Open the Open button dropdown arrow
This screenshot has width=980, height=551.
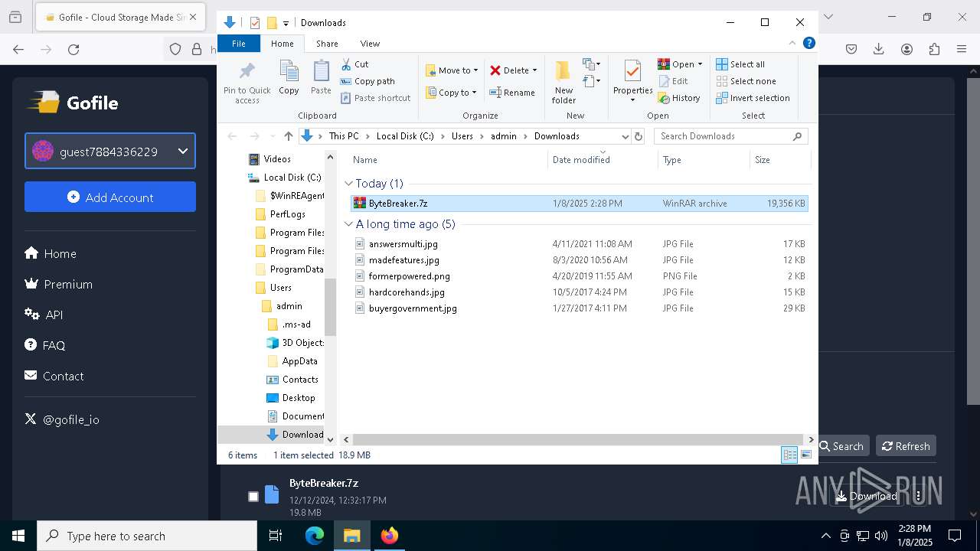700,64
